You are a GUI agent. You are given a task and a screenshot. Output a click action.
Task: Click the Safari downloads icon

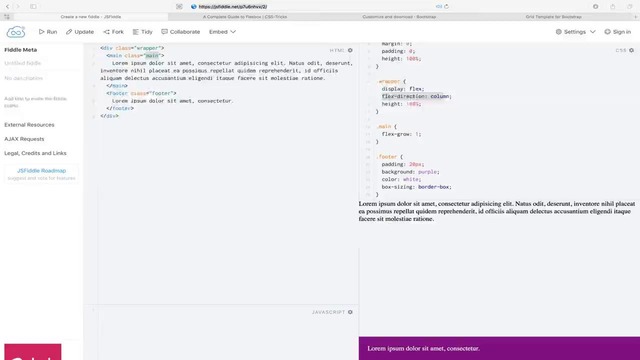(x=596, y=7)
